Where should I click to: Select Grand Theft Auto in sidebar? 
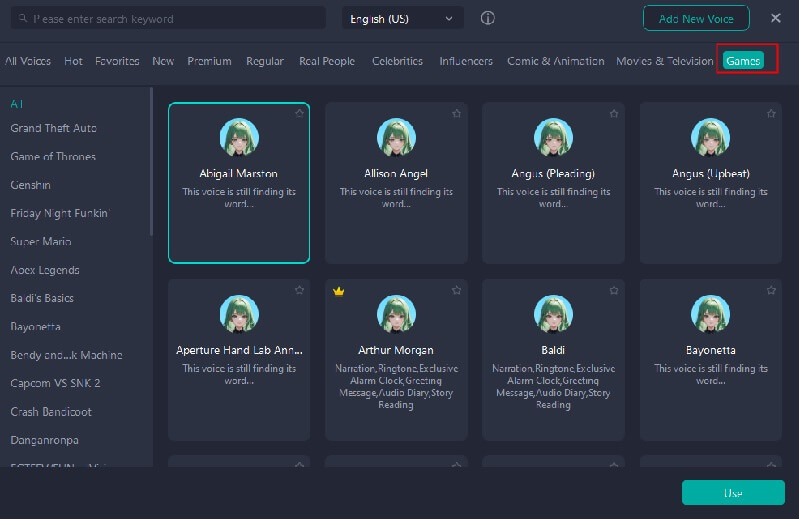(53, 128)
